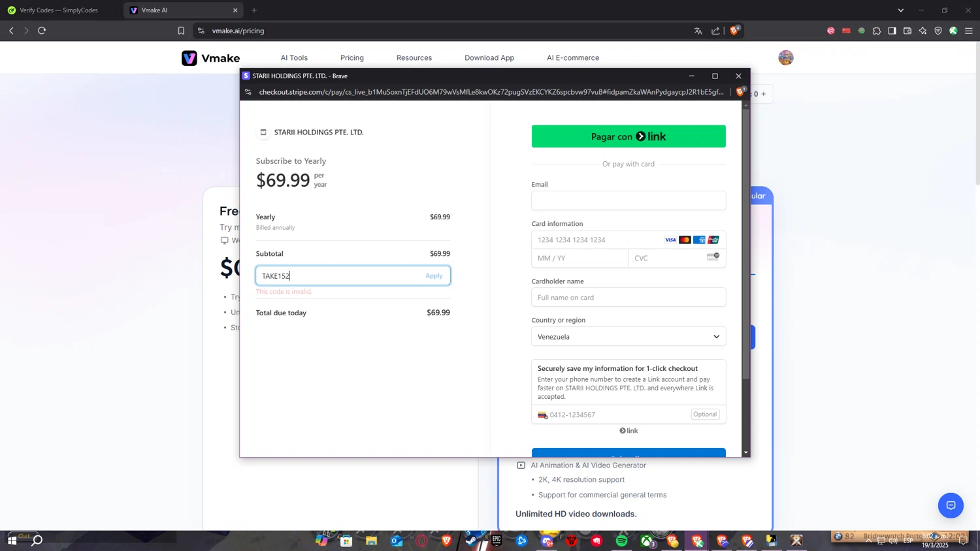Open Windows search magnifier on taskbar
This screenshot has width=980, height=551.
tap(37, 541)
